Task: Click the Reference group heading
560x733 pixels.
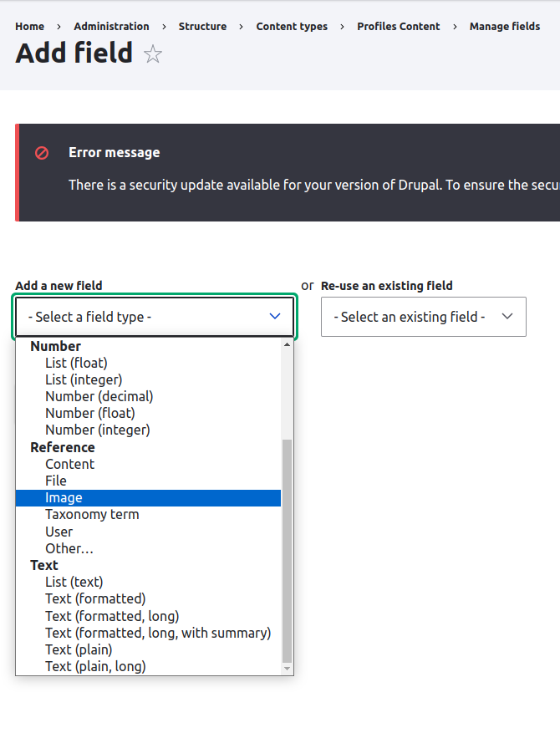Action: pos(63,447)
